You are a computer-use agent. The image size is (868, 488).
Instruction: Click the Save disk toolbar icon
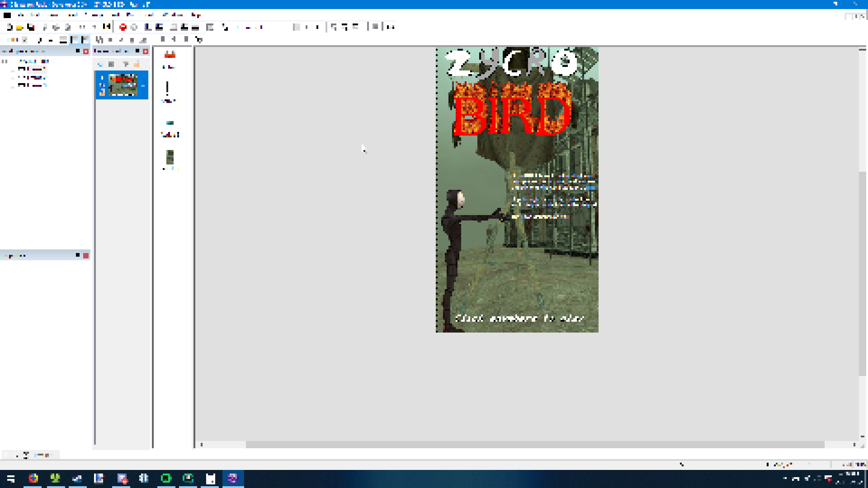[x=30, y=27]
